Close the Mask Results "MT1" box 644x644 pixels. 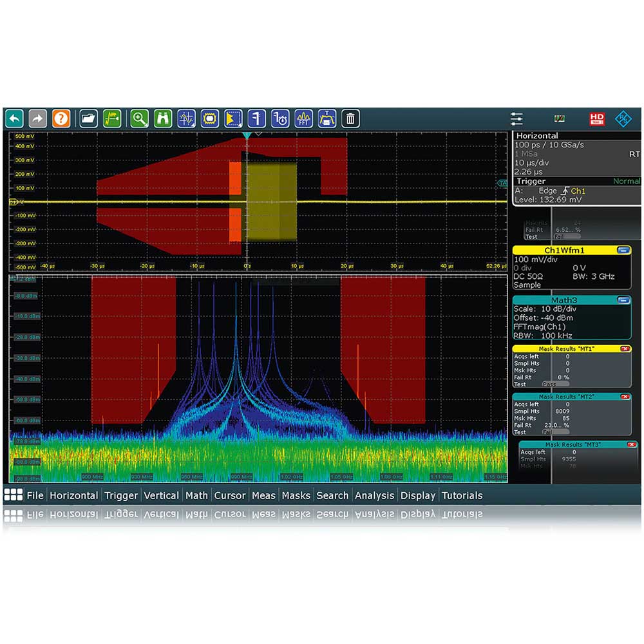click(x=624, y=348)
